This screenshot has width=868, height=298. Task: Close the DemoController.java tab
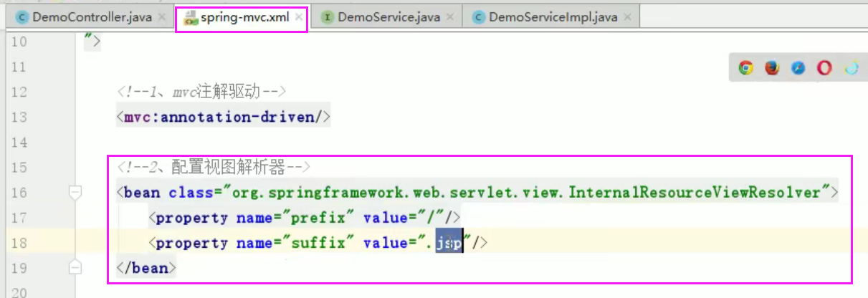click(162, 17)
